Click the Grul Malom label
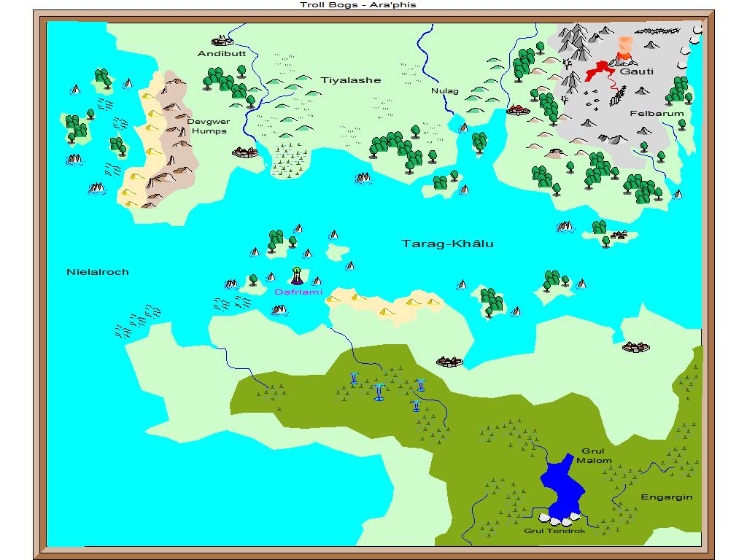747x560 pixels. [594, 456]
